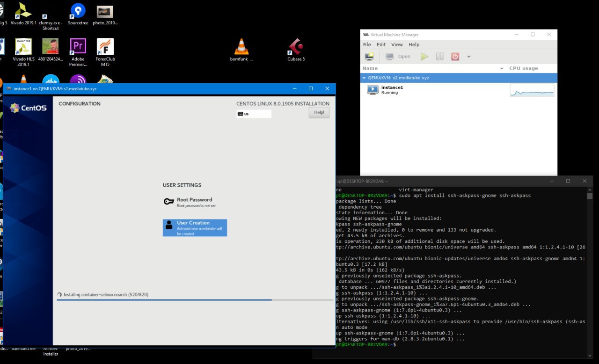Viewport: 599px width, 364px height.
Task: Click Installing container-selinux.noarch status text
Action: point(106,295)
